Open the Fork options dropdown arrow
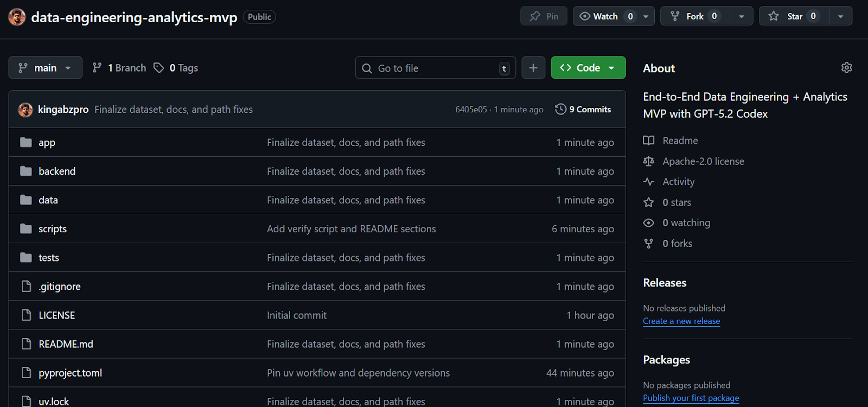 point(741,16)
